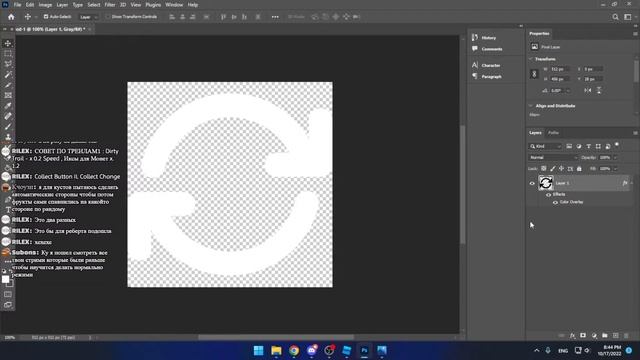Open Layers panel menu
Screen dimensions: 640x360
[635, 133]
